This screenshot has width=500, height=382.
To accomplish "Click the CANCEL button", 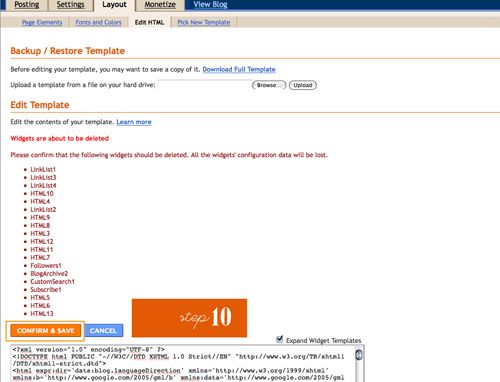I will (104, 331).
